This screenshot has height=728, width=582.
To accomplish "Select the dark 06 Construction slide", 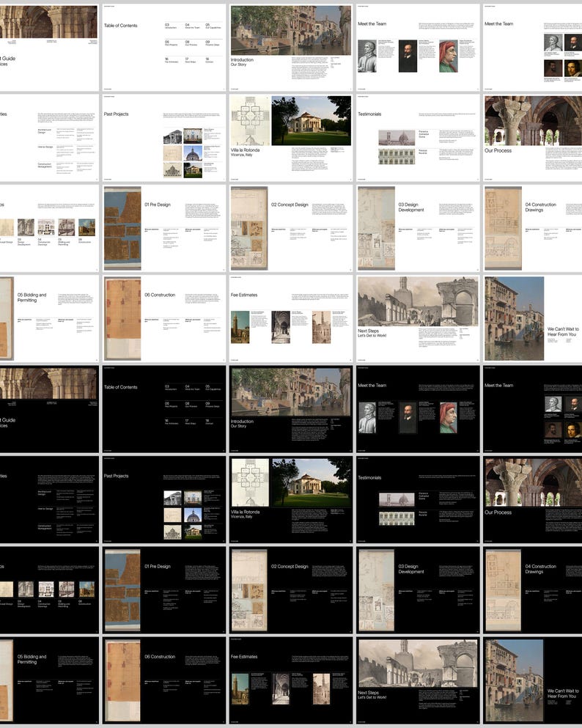I will tap(164, 680).
